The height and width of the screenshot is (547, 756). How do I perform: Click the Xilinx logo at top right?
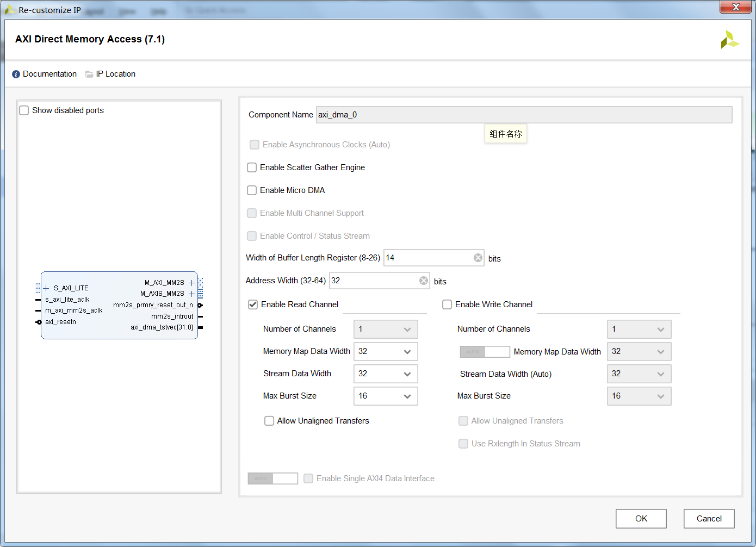click(x=730, y=39)
